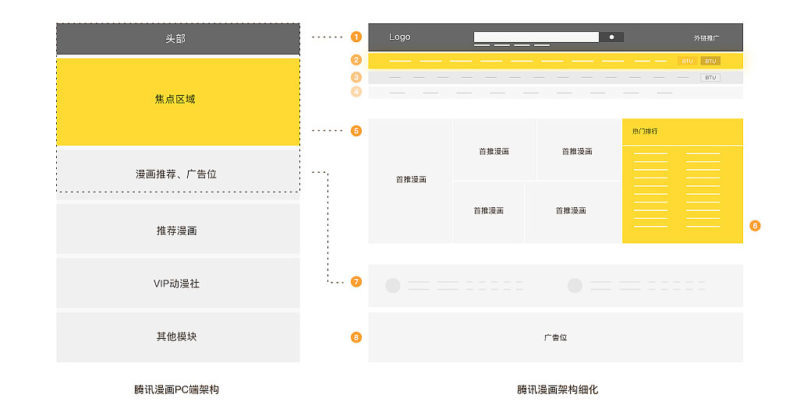
Task: Click the Logo in the wireframe header
Action: click(399, 37)
